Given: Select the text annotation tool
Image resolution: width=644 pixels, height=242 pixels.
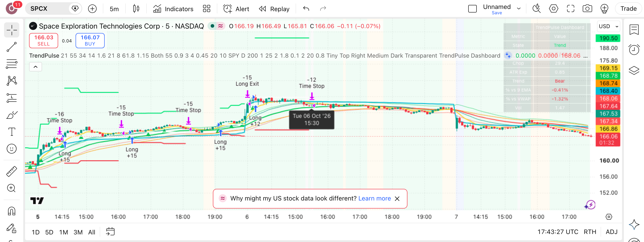Looking at the screenshot, I should point(11,132).
